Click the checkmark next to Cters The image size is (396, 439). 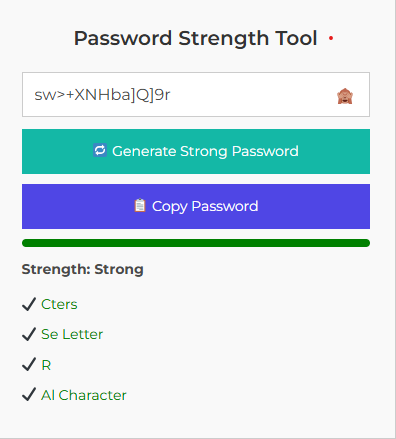[29, 304]
